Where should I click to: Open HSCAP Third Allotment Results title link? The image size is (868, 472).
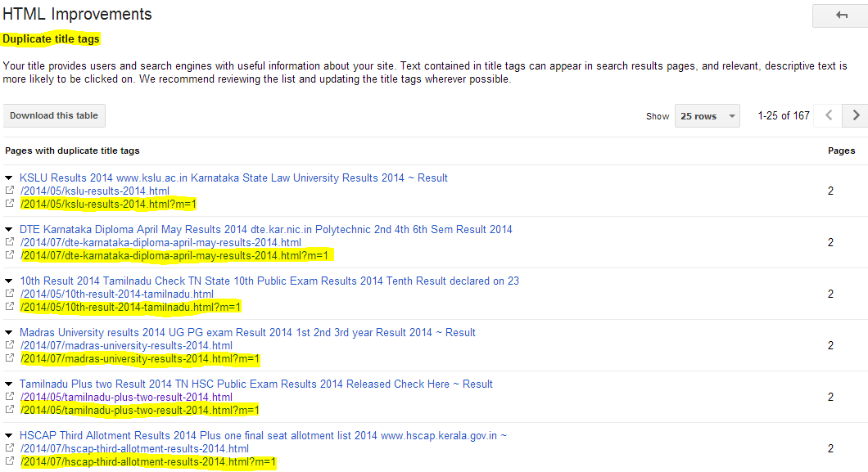263,435
